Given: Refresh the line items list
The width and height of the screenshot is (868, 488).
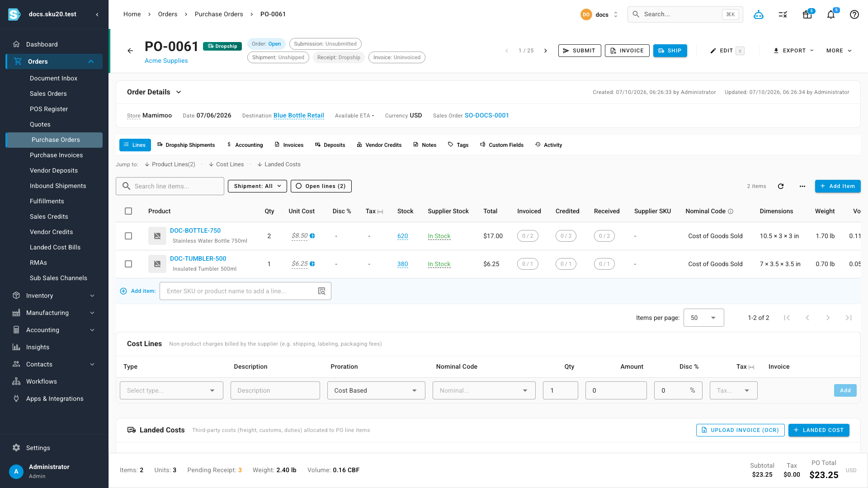Looking at the screenshot, I should coord(781,186).
